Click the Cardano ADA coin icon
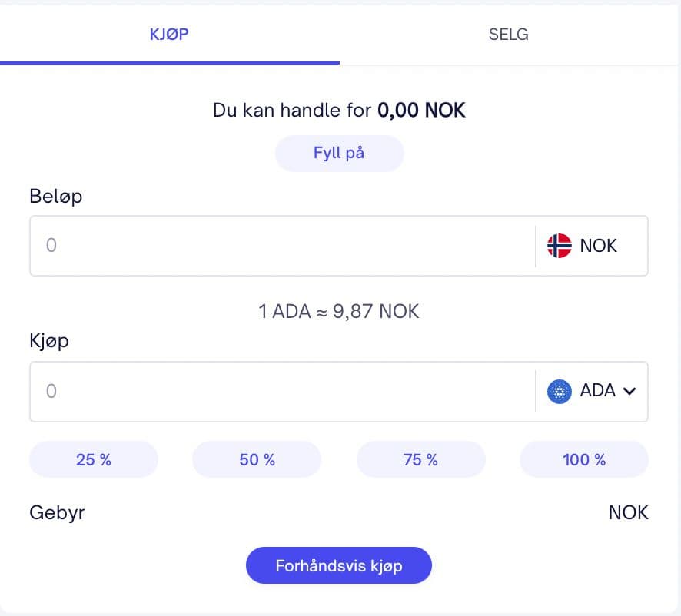Screen dimensions: 681x616 click(x=559, y=391)
